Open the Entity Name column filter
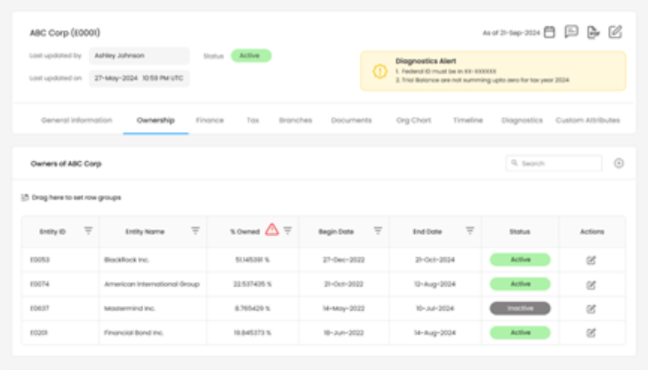The width and height of the screenshot is (648, 370). click(195, 231)
